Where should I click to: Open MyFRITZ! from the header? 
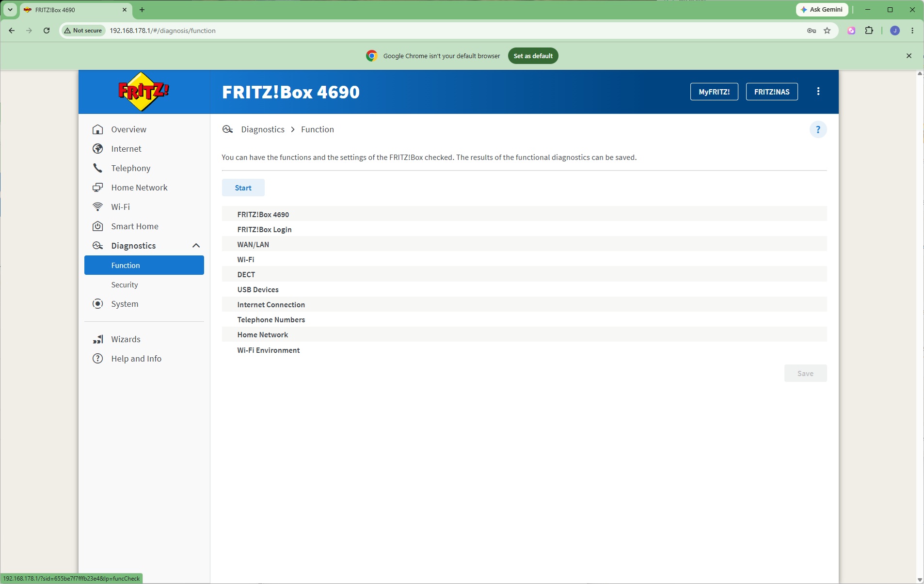coord(714,92)
